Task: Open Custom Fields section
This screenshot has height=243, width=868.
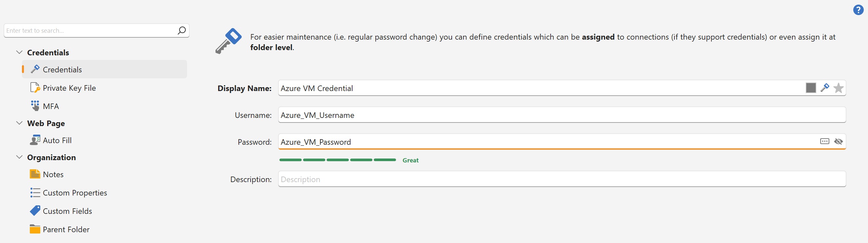Action: [67, 211]
